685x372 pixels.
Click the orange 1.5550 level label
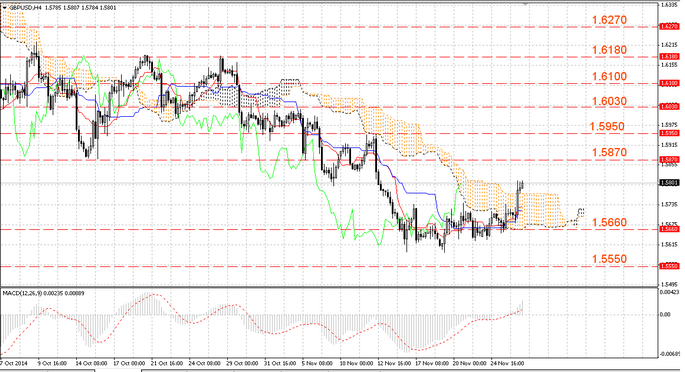click(609, 259)
